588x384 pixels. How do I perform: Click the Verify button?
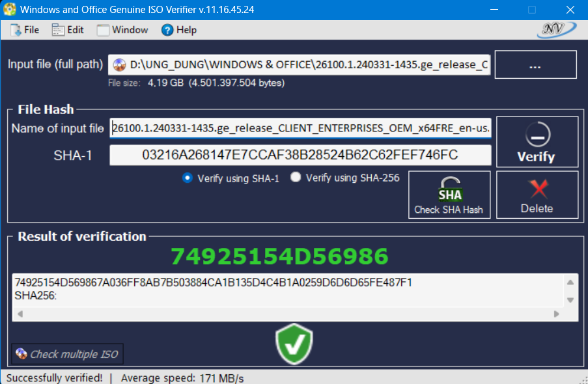pos(537,142)
